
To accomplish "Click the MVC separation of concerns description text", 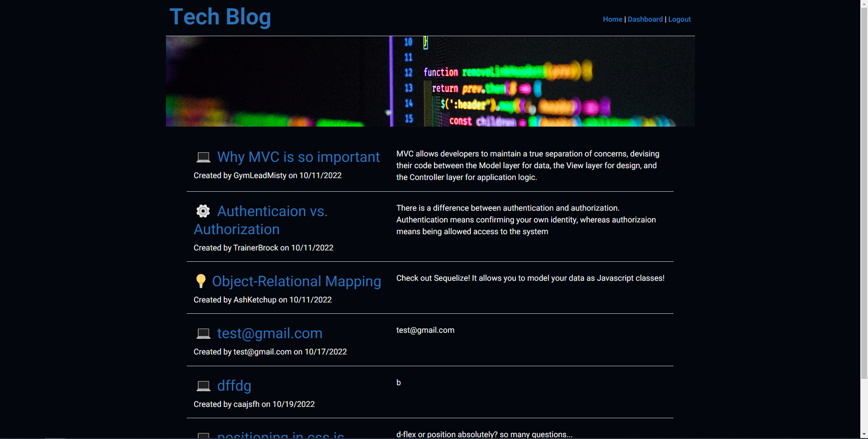I will [x=528, y=165].
